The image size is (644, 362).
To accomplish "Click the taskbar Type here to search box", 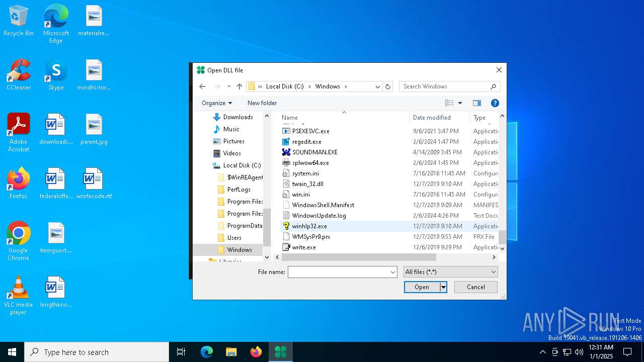I will [x=97, y=352].
